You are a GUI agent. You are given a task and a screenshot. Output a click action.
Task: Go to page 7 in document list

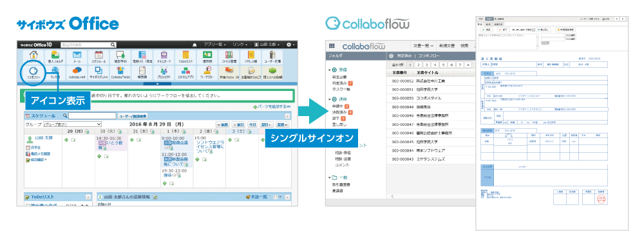pyautogui.click(x=460, y=64)
